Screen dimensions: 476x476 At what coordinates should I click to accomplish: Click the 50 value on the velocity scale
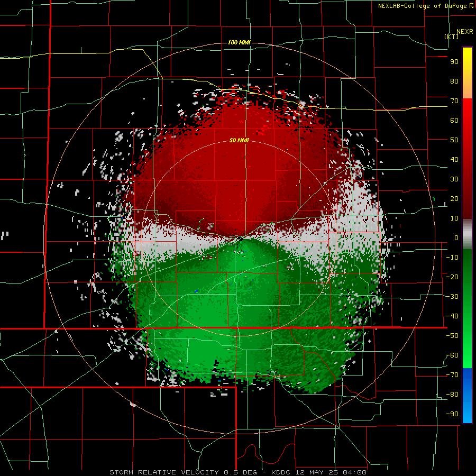(454, 140)
